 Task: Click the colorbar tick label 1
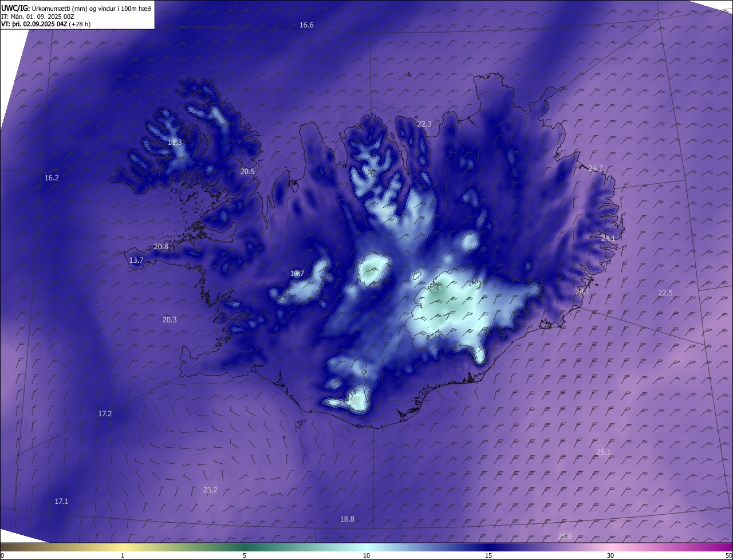(123, 555)
